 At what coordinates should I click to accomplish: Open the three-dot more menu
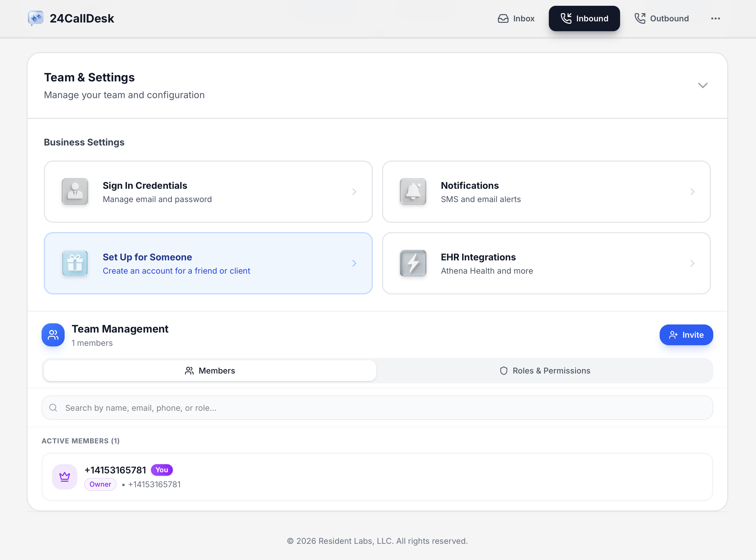click(715, 19)
